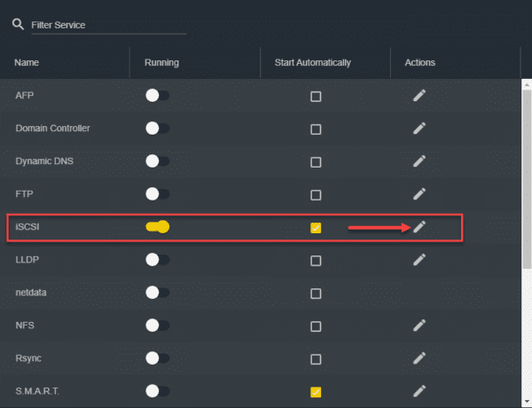Edit the NFS service settings
The height and width of the screenshot is (408, 532).
click(x=419, y=326)
